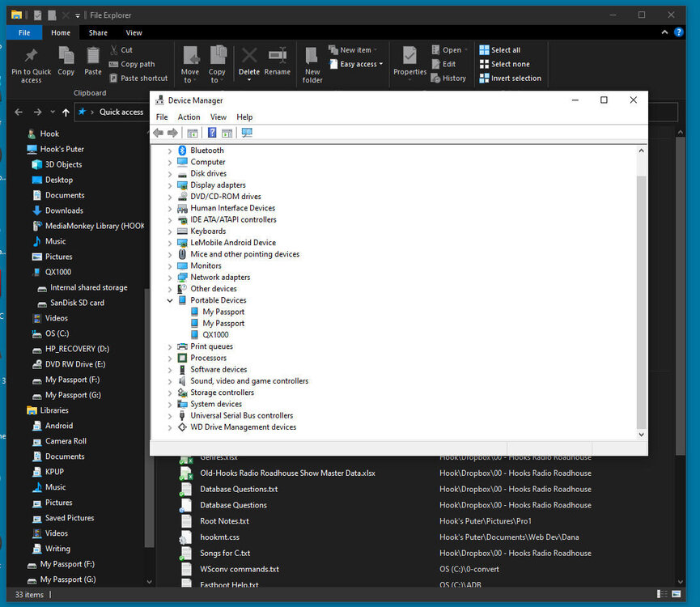
Task: Click the New folder ribbon icon
Action: [312, 57]
